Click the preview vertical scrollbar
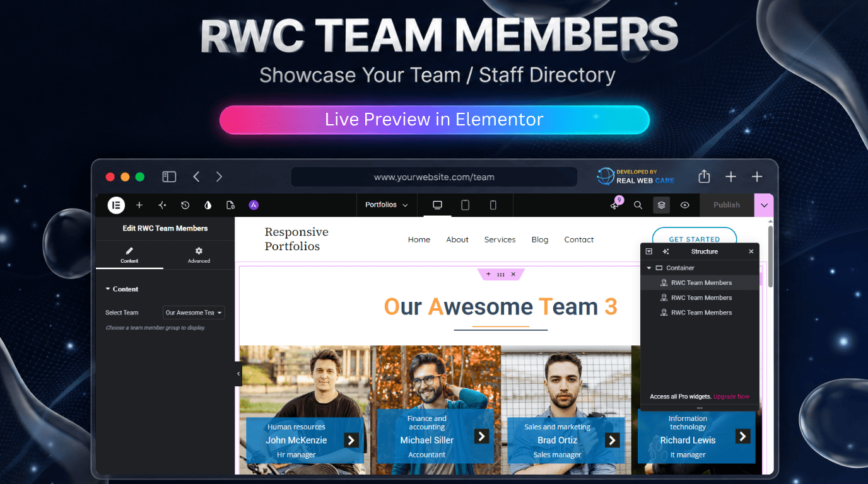Image resolution: width=868 pixels, height=484 pixels. [770, 256]
